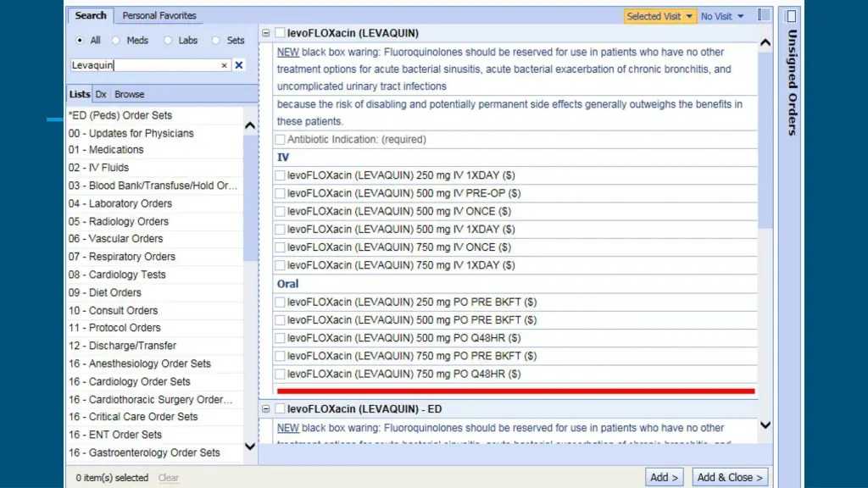This screenshot has height=488, width=868.
Task: Click the small gray x inside search field
Action: pyautogui.click(x=224, y=65)
